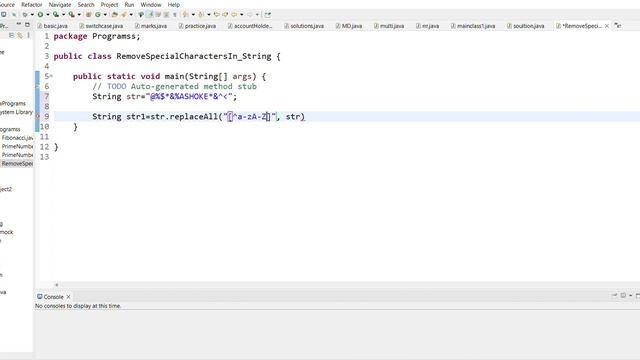Screen dimensions: 640x360
Task: Select System Library in Package Explorer
Action: 16,112
